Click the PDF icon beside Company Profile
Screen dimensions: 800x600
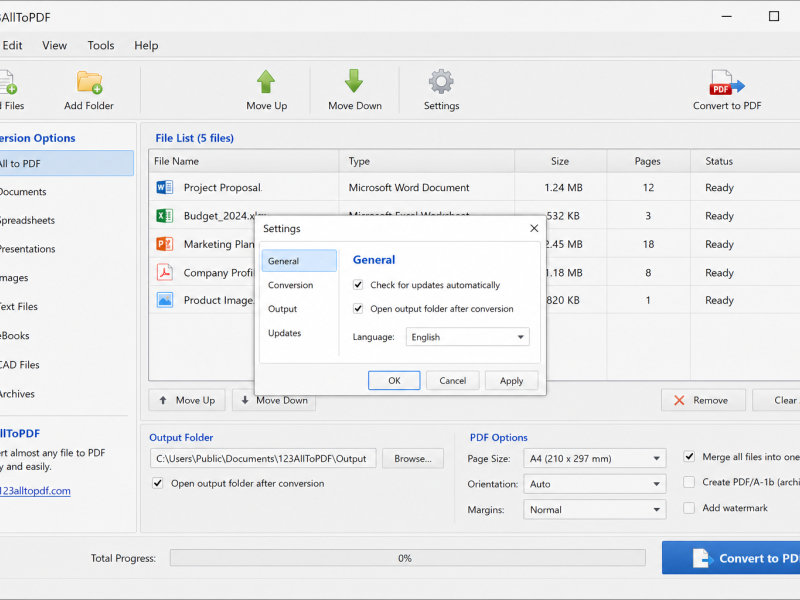pos(165,272)
